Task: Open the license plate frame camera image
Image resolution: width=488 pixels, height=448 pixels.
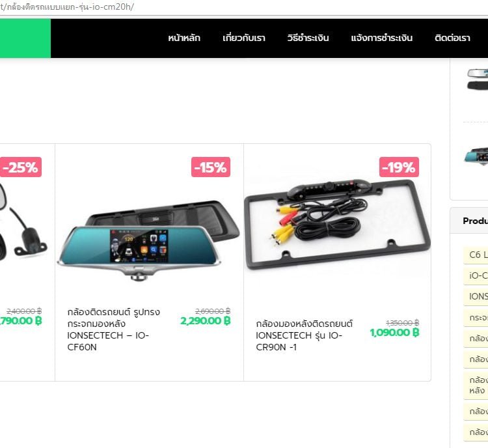Action: click(x=337, y=224)
